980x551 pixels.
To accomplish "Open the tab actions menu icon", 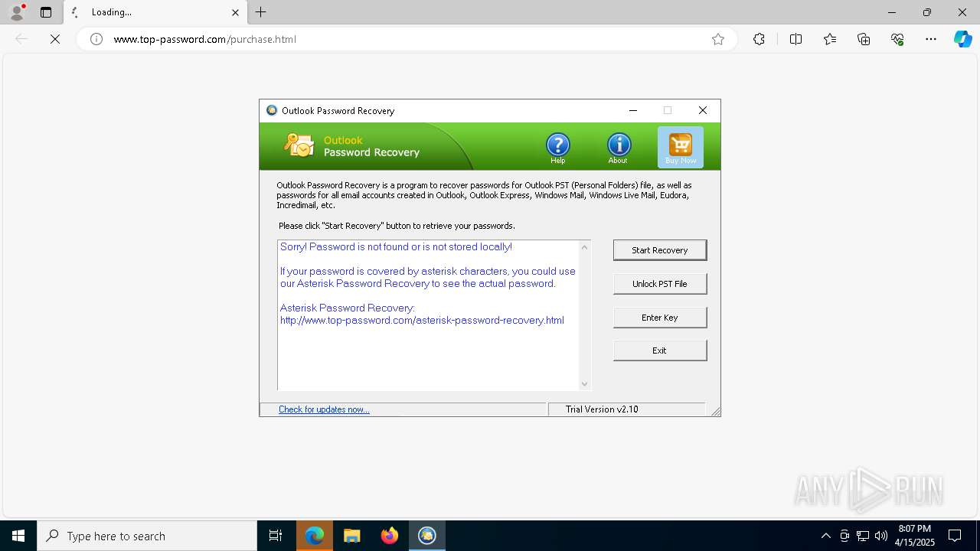I will 46,12.
